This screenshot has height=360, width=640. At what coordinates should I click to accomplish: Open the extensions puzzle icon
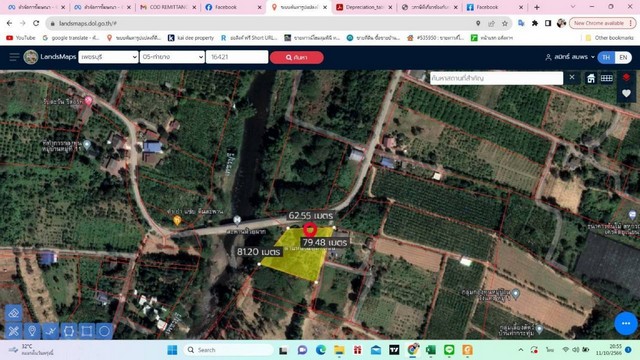pos(535,24)
